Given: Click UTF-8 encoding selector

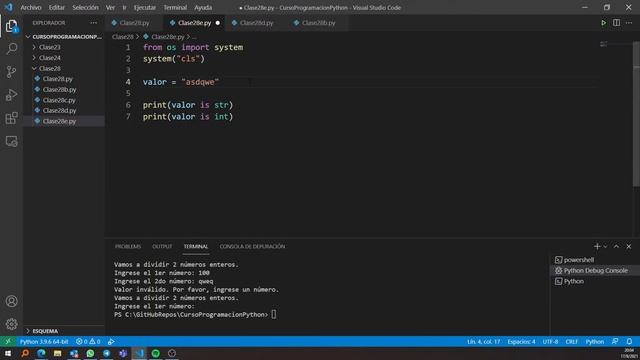Looking at the screenshot, I should 550,342.
